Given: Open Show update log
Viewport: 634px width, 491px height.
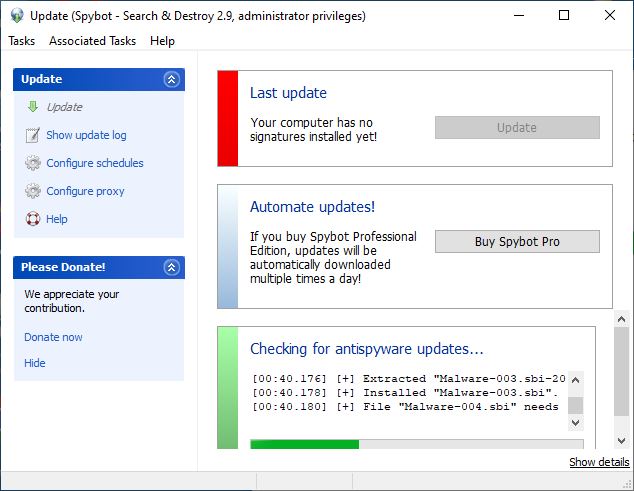Looking at the screenshot, I should coord(86,135).
